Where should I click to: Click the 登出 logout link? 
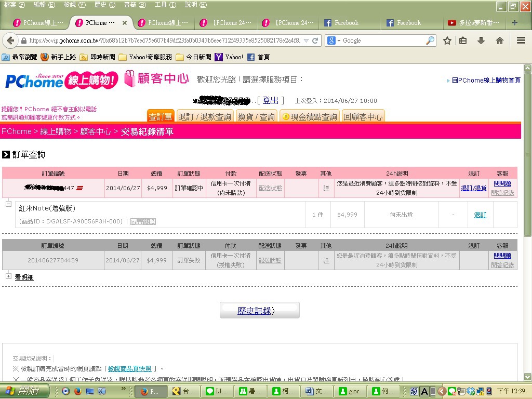[x=270, y=100]
